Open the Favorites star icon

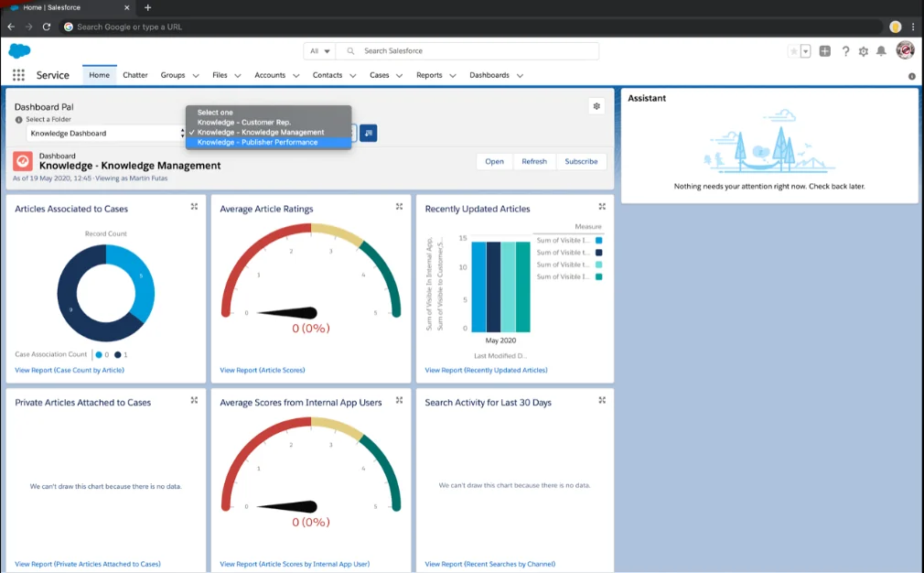tap(794, 51)
